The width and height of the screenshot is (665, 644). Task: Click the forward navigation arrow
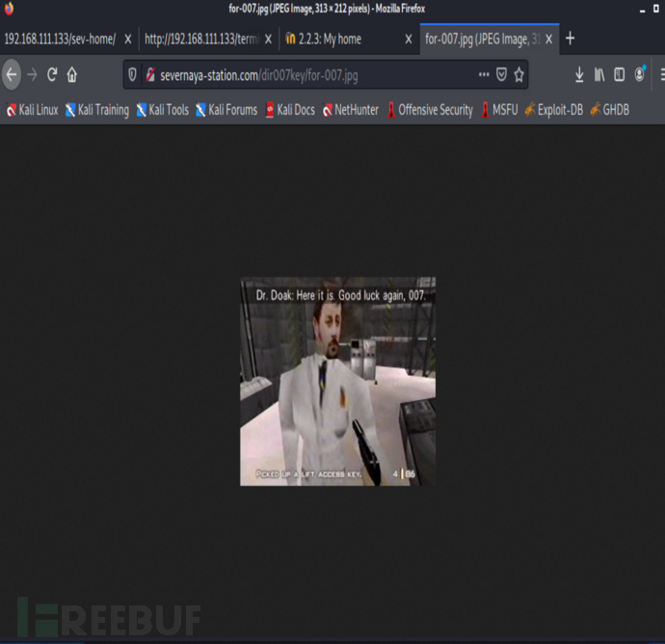tap(32, 75)
